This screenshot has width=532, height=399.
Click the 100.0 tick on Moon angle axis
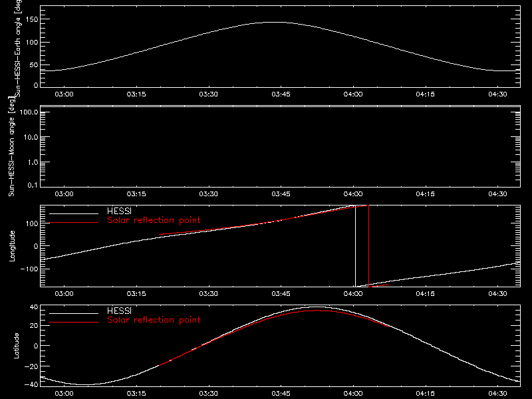(x=29, y=112)
